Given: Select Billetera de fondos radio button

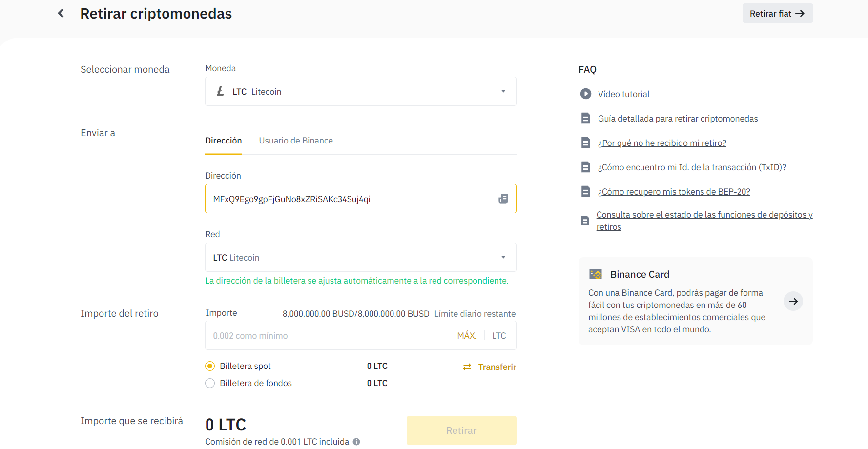Looking at the screenshot, I should tap(210, 383).
